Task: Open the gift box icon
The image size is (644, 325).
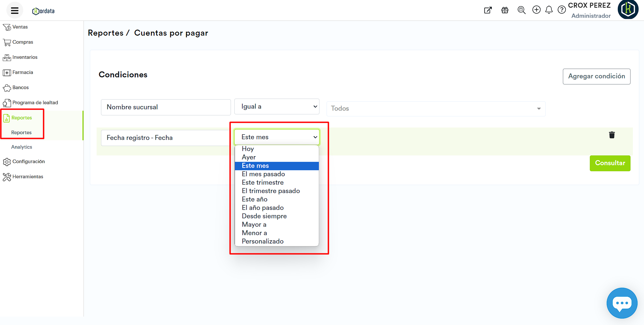Action: tap(505, 10)
